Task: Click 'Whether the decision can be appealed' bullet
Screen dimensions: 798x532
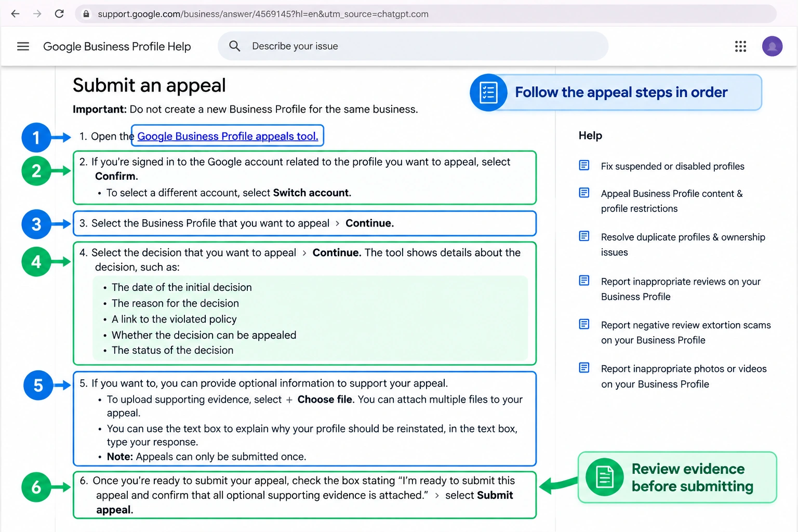Action: point(204,335)
